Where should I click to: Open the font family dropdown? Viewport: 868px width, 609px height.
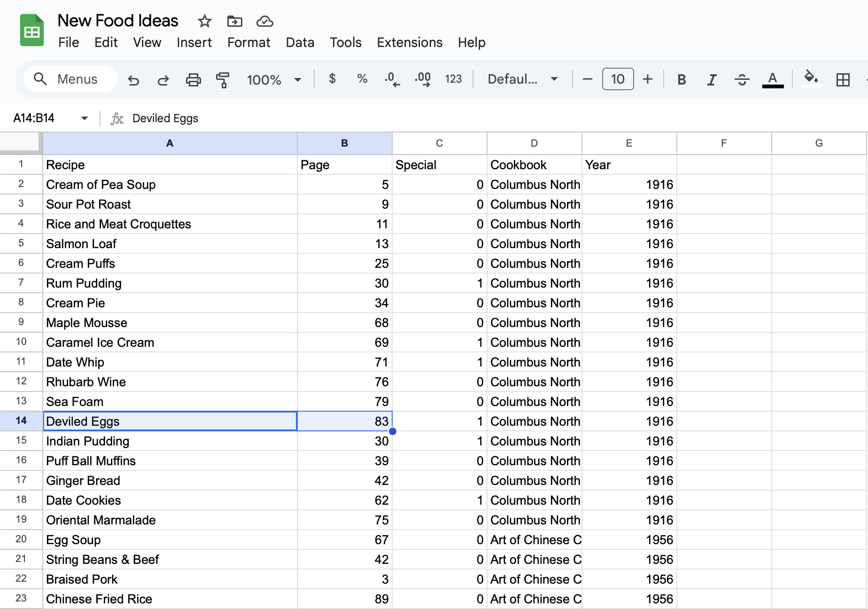click(x=523, y=79)
